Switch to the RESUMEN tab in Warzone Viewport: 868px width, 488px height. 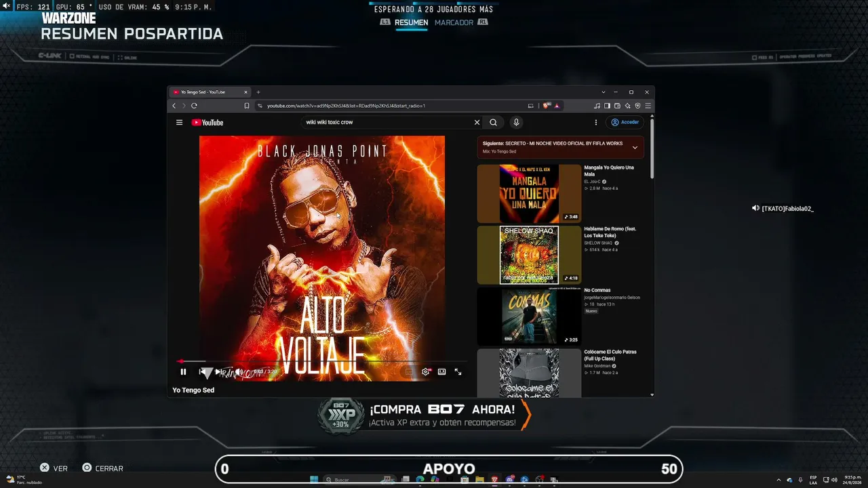[x=411, y=22]
